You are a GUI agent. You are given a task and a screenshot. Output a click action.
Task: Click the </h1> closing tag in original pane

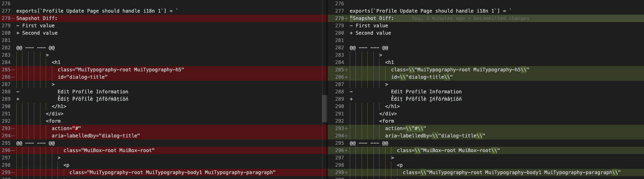click(59, 106)
